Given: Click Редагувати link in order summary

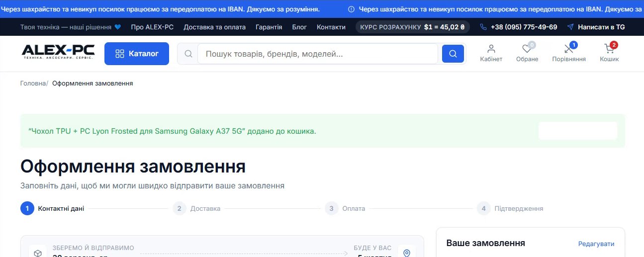Looking at the screenshot, I should [596, 244].
